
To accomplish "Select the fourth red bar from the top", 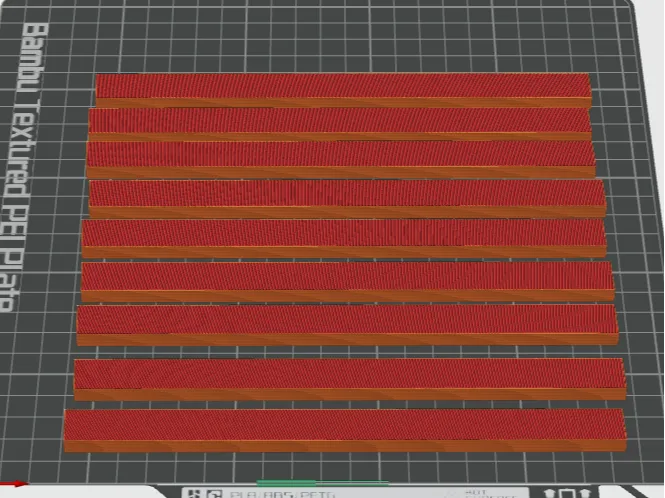I will 347,193.
